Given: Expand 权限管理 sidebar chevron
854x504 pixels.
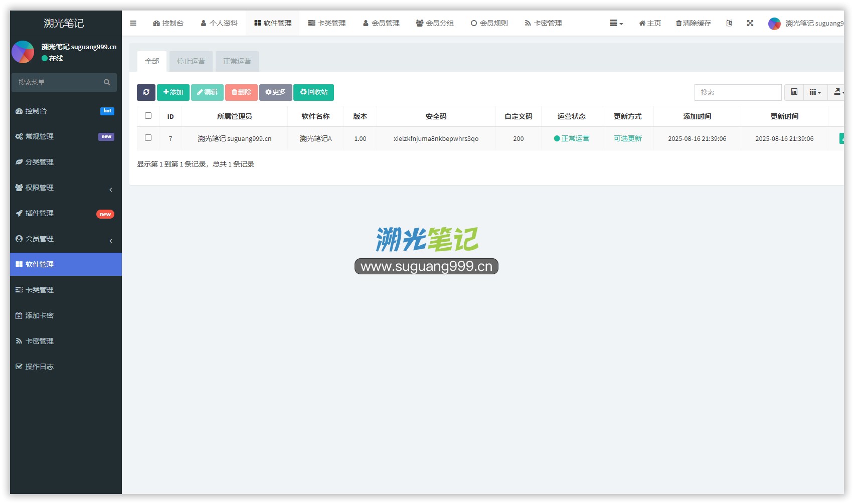Looking at the screenshot, I should click(x=111, y=189).
